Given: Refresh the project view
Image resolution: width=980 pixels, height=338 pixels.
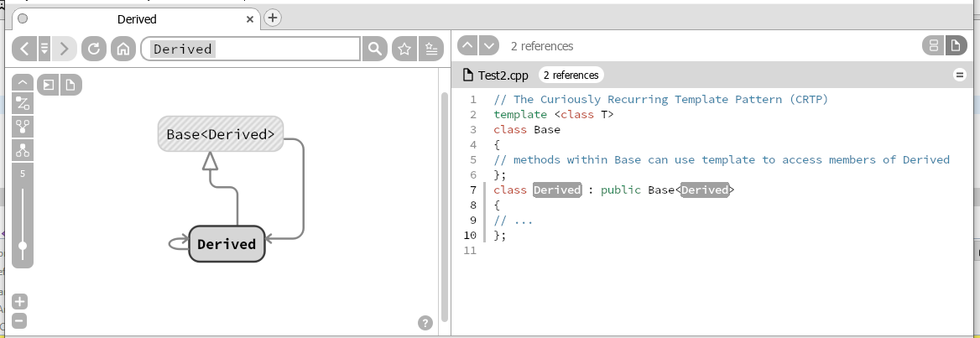Looking at the screenshot, I should (94, 49).
